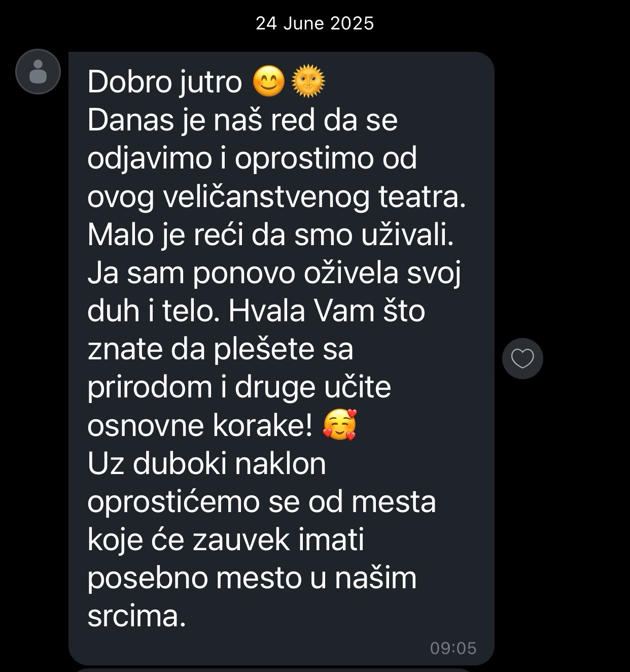This screenshot has width=630, height=672.
Task: Tap the smiling face with hearts emoji
Action: pos(339,425)
